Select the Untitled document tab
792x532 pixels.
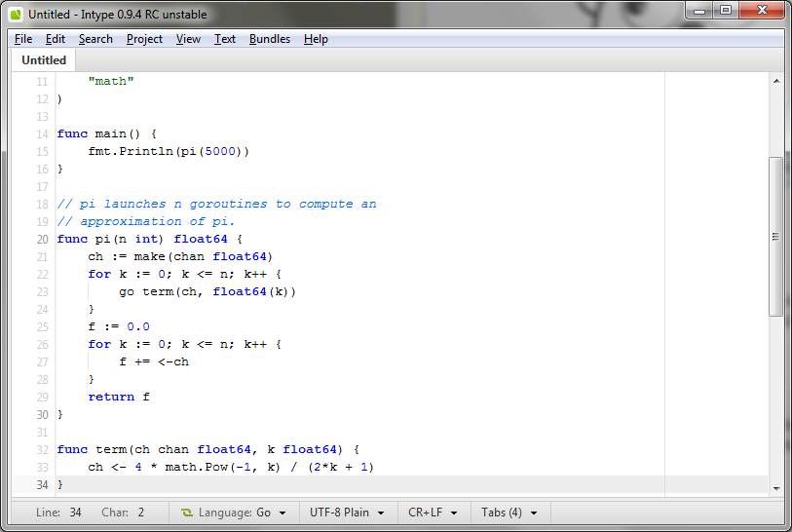point(44,60)
